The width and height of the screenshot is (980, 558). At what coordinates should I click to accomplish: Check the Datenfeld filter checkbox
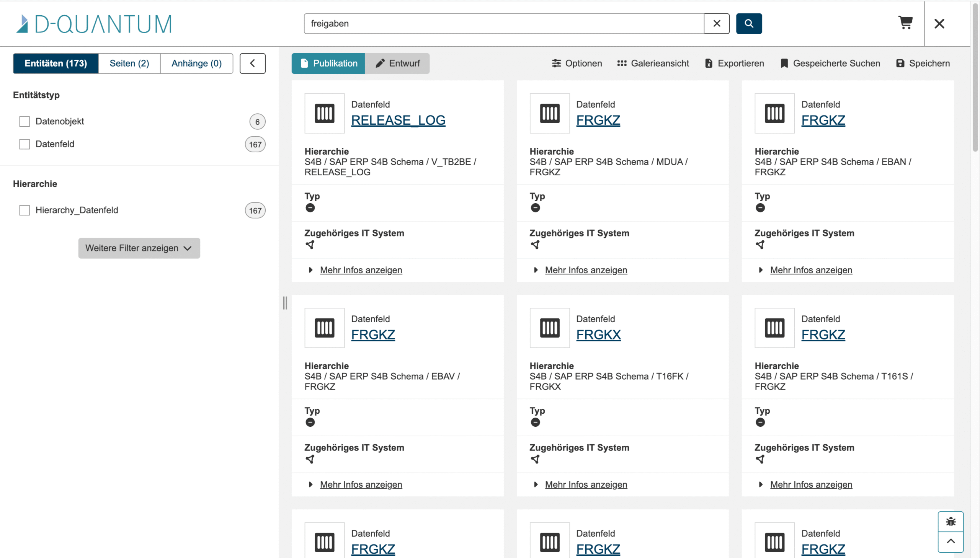pos(24,144)
